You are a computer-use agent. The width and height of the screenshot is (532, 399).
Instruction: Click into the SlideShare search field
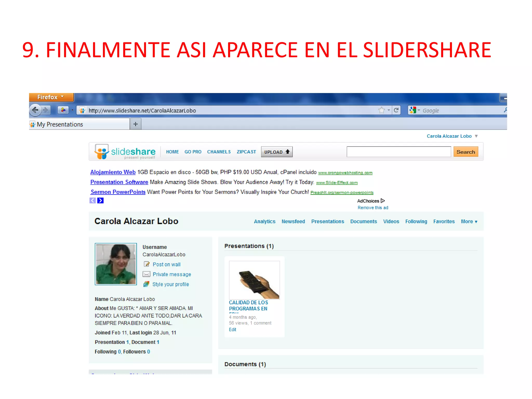click(x=399, y=152)
